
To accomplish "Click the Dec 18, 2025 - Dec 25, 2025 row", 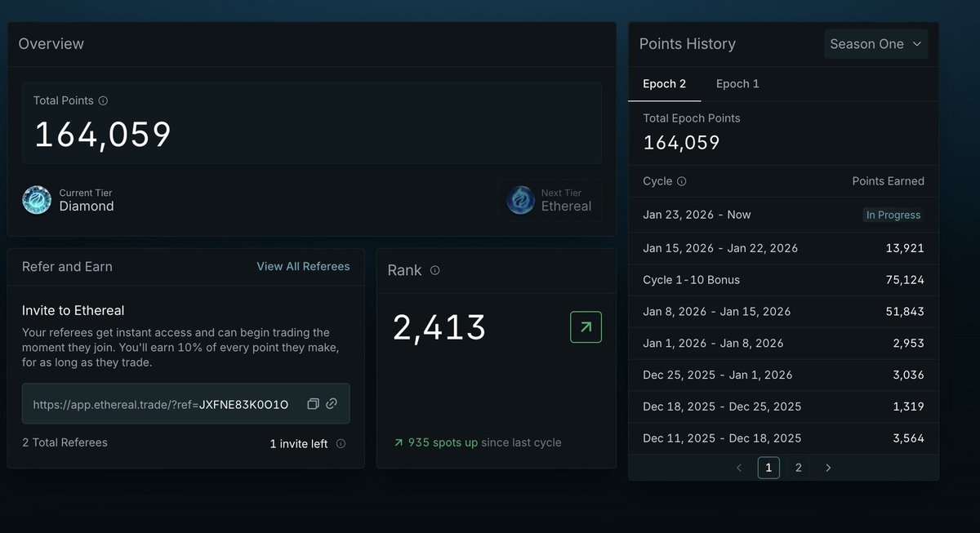I will (x=783, y=406).
